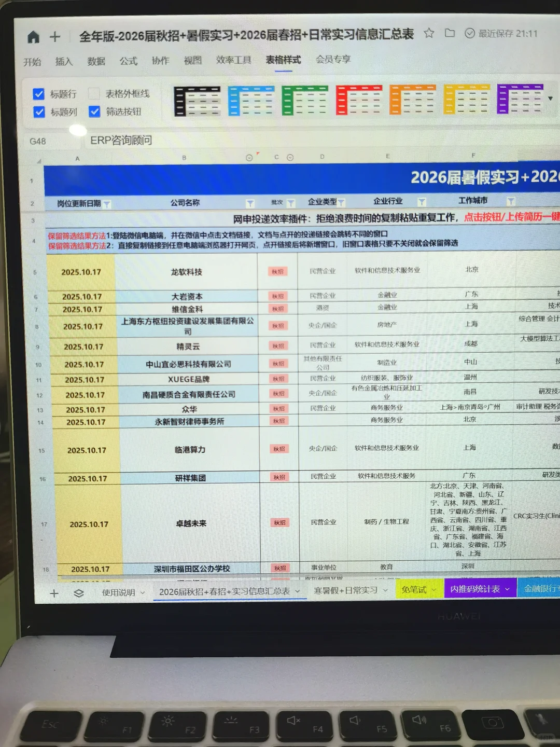
Task: Apply the green table style
Action: coord(305,100)
